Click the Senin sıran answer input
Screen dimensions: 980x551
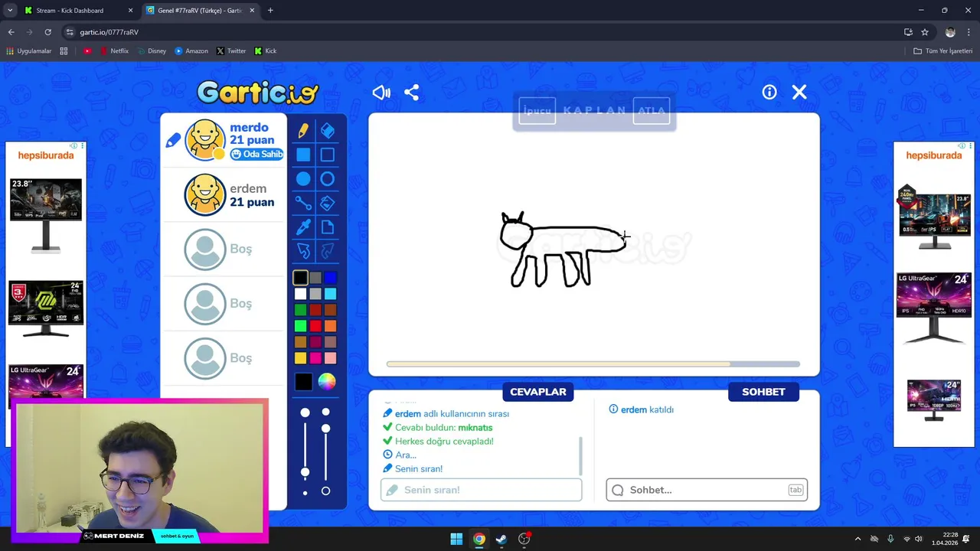(x=481, y=490)
